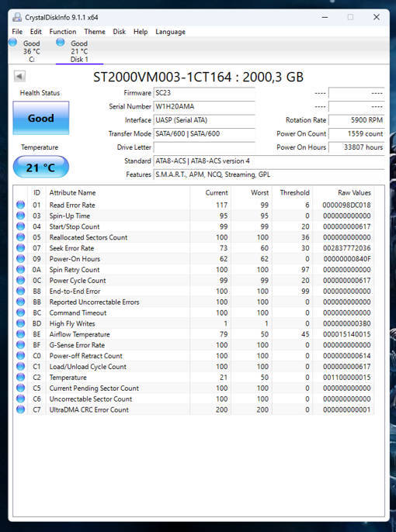Click the status orb for Current Pending Sector Count
This screenshot has width=396, height=532.
[x=21, y=388]
